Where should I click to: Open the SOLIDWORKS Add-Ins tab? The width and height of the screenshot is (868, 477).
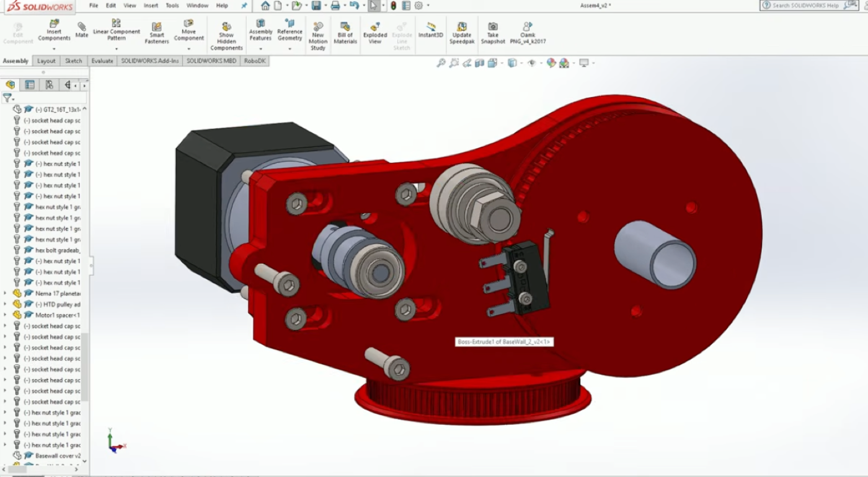coord(150,61)
